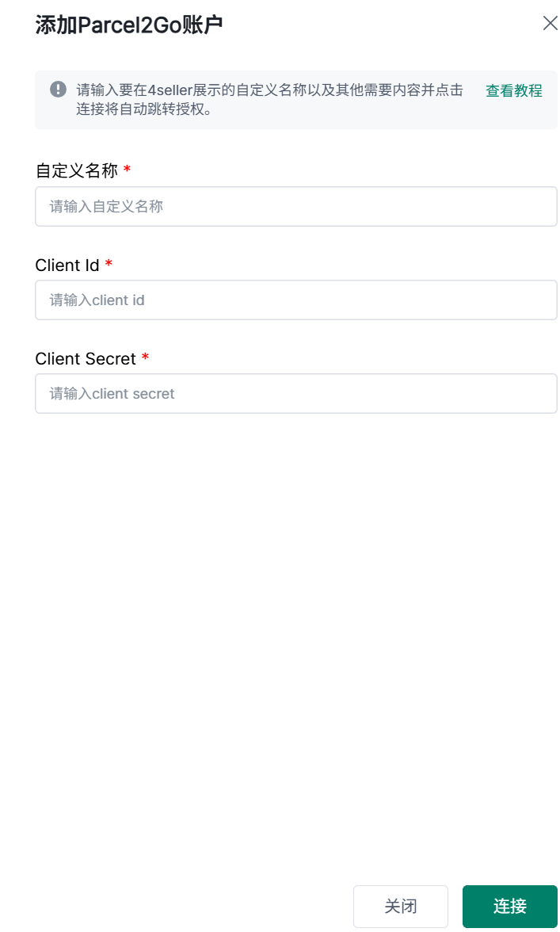Image resolution: width=560 pixels, height=932 pixels.
Task: Click the Client Secret field label
Action: pyautogui.click(x=86, y=358)
